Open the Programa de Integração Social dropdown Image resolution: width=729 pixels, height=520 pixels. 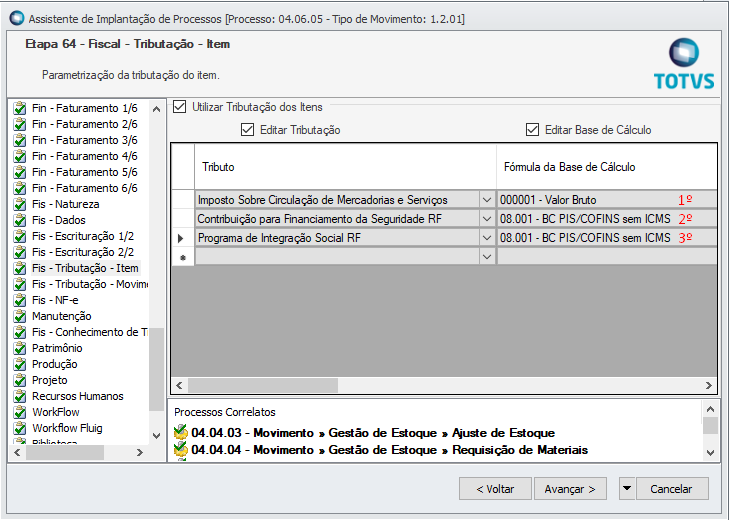pos(487,238)
